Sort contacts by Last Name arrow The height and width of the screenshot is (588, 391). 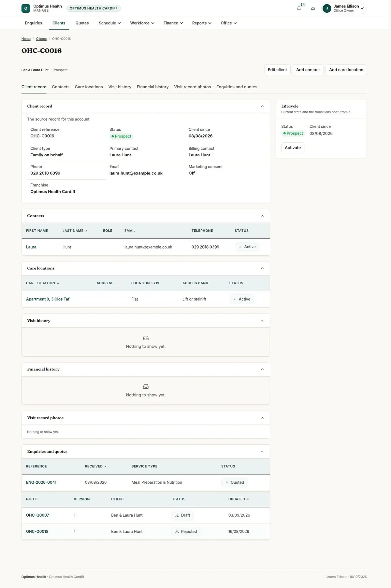click(x=86, y=231)
